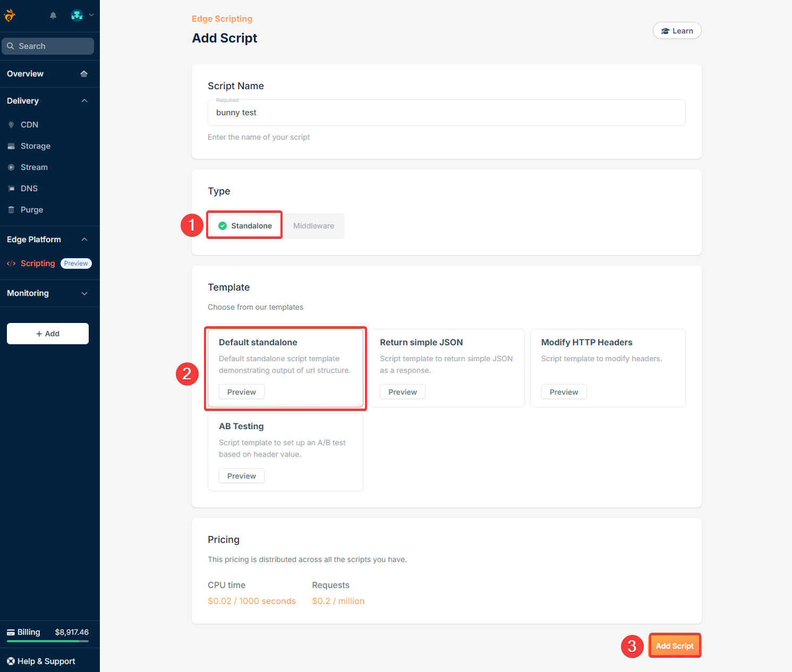Click the $8,917.46 balance

pyautogui.click(x=72, y=632)
